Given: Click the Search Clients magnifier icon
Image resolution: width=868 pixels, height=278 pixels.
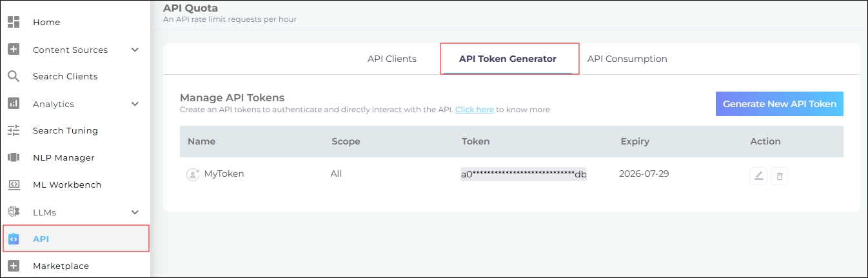Looking at the screenshot, I should [14, 76].
